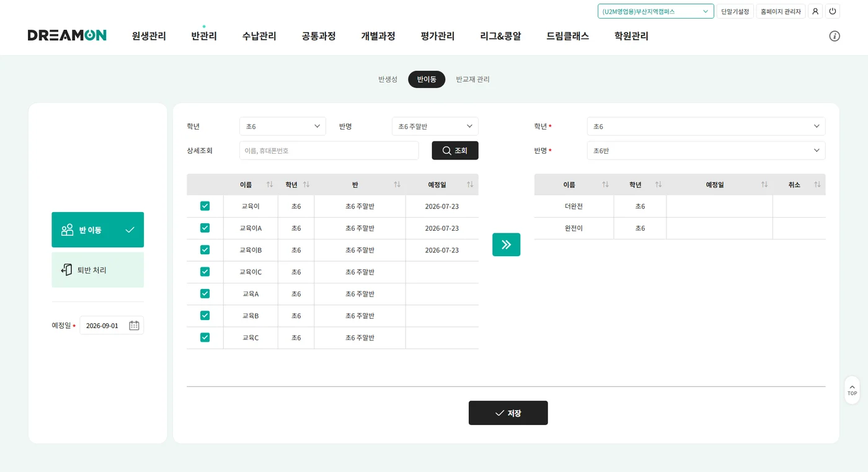This screenshot has width=868, height=472.
Task: Open the target 반명 초6반 dropdown
Action: tap(706, 151)
